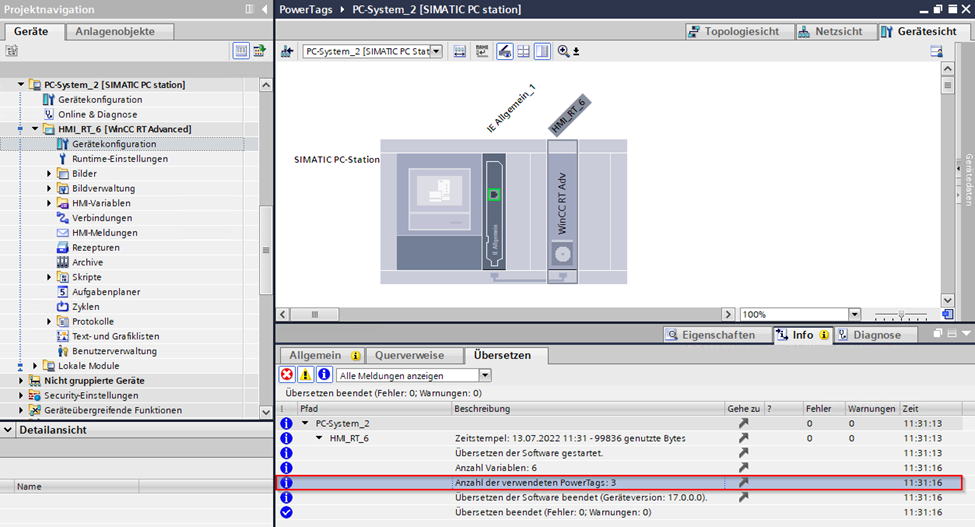This screenshot has width=975, height=527.
Task: Click the red error filter icon
Action: point(287,375)
